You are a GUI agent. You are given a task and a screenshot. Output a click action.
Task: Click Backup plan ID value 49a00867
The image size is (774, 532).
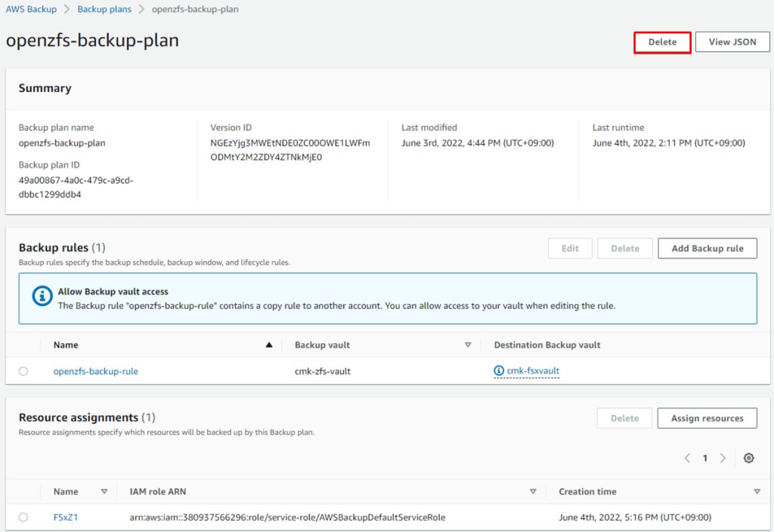pyautogui.click(x=76, y=187)
